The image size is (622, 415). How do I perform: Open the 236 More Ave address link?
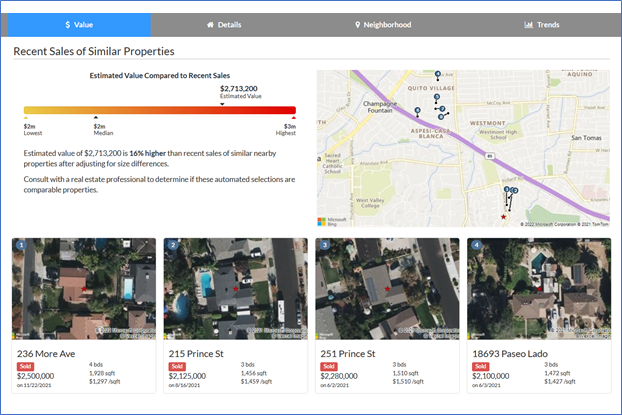pos(46,354)
